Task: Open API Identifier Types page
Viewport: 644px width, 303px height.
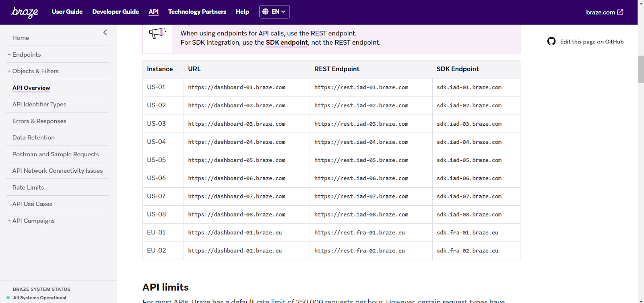Action: click(x=39, y=104)
